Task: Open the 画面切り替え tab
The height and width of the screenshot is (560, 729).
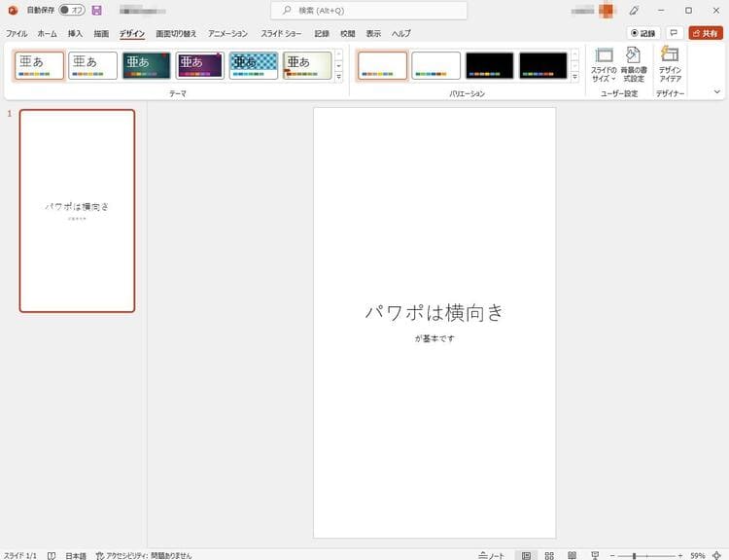Action: (176, 33)
